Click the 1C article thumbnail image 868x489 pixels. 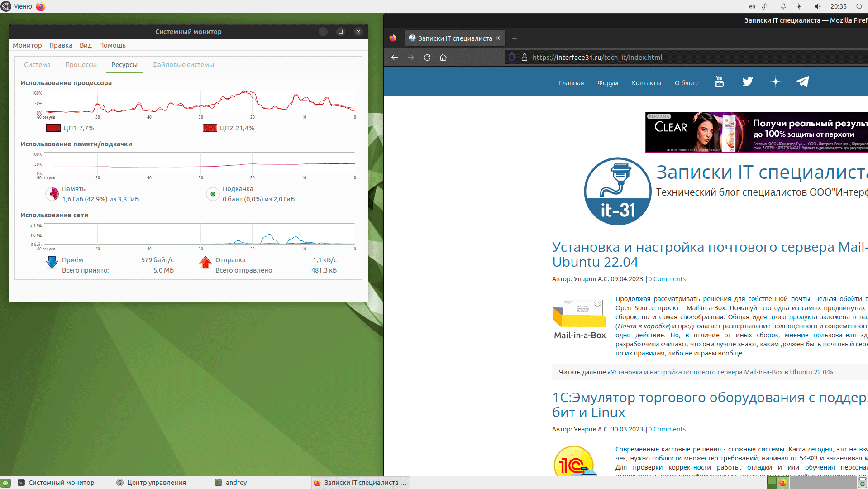(576, 461)
